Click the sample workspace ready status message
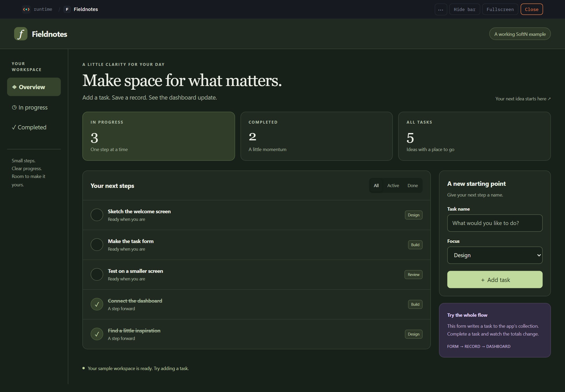Screen dimensions: 565x392 tap(138, 368)
